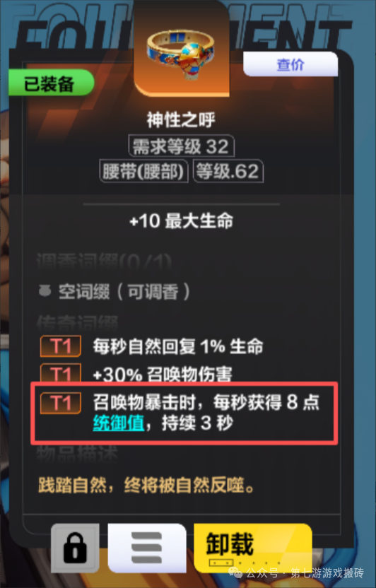Click T1 badge for 召唤物暴击 affix
Screen dimensions: 376x588
point(61,403)
